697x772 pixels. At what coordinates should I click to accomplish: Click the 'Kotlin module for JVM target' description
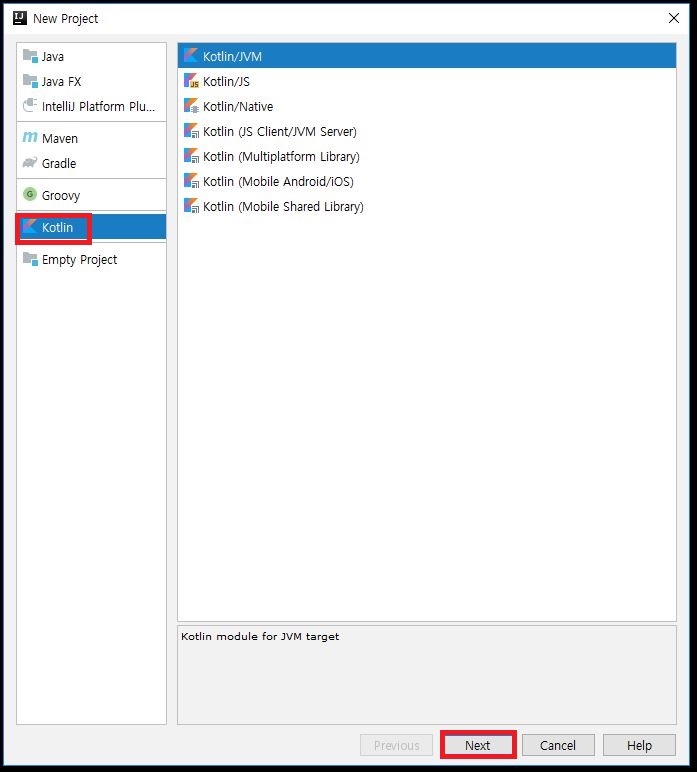click(260, 636)
